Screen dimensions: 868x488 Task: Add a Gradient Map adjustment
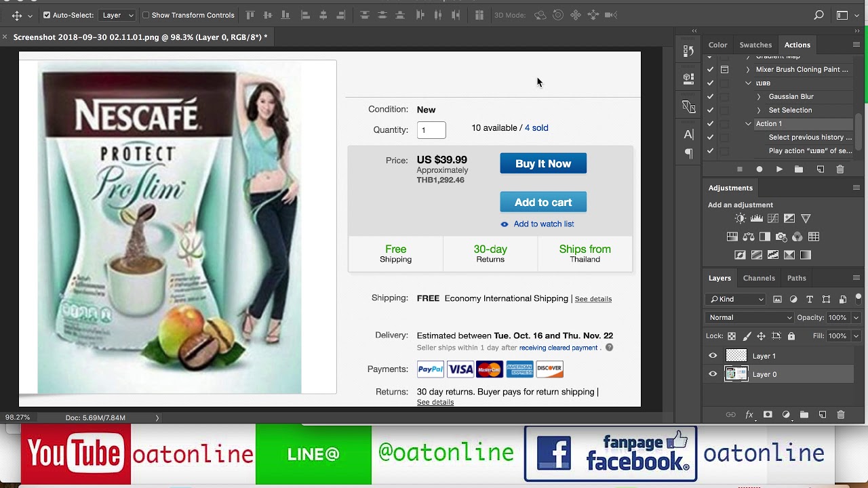806,255
